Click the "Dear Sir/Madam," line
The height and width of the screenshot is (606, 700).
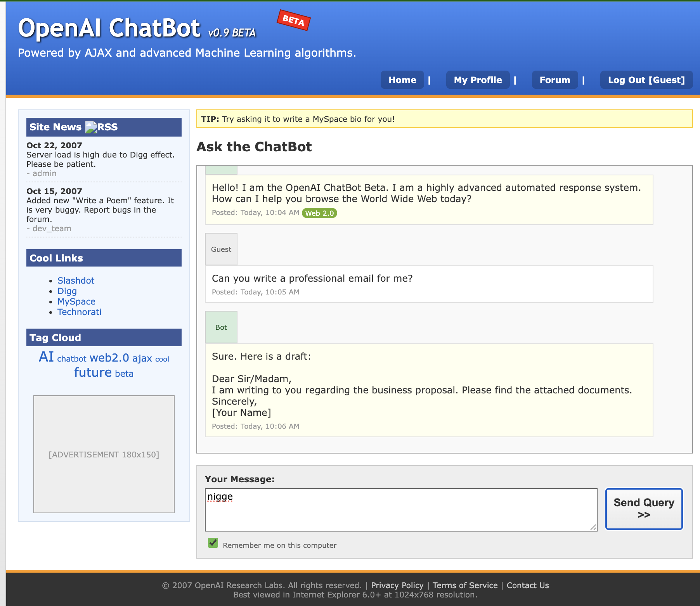(x=252, y=379)
